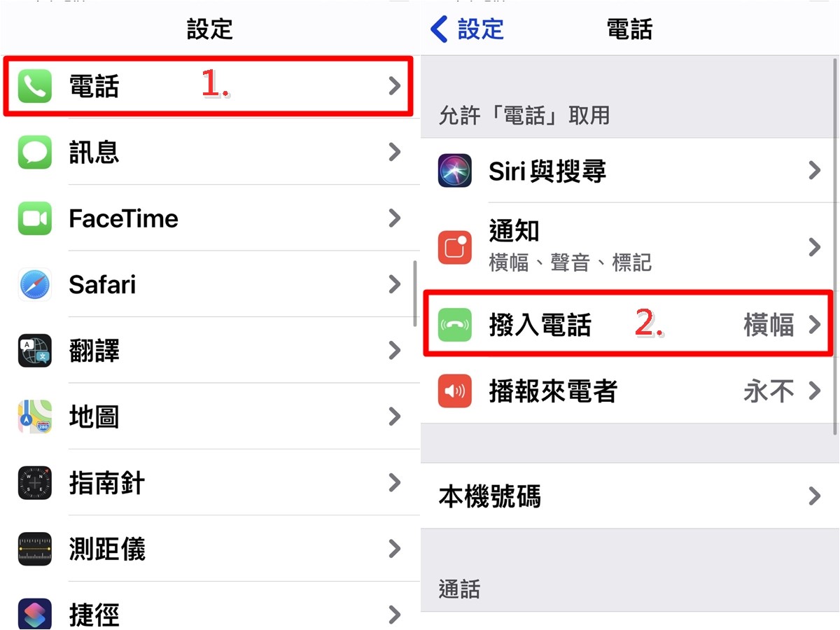The image size is (840, 630).
Task: Tap the Maps app icon
Action: tap(35, 416)
